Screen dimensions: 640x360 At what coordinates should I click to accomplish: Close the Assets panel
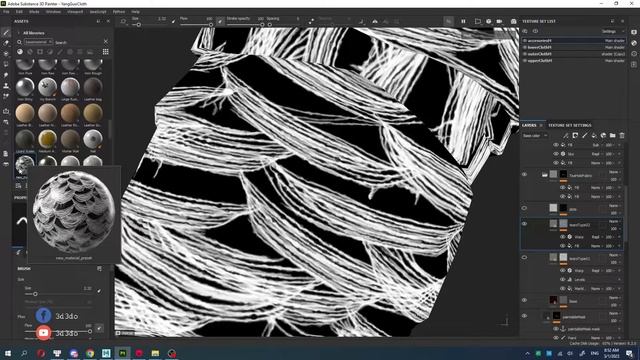pos(108,21)
